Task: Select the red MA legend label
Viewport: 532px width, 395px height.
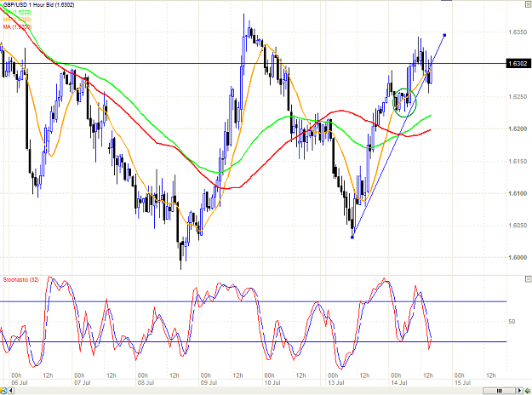Action: pos(17,26)
